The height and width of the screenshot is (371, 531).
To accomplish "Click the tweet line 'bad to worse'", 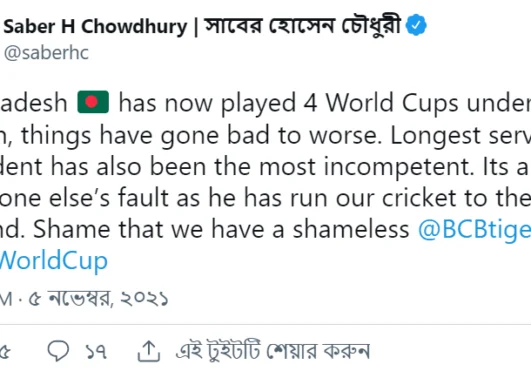I will tap(266, 136).
